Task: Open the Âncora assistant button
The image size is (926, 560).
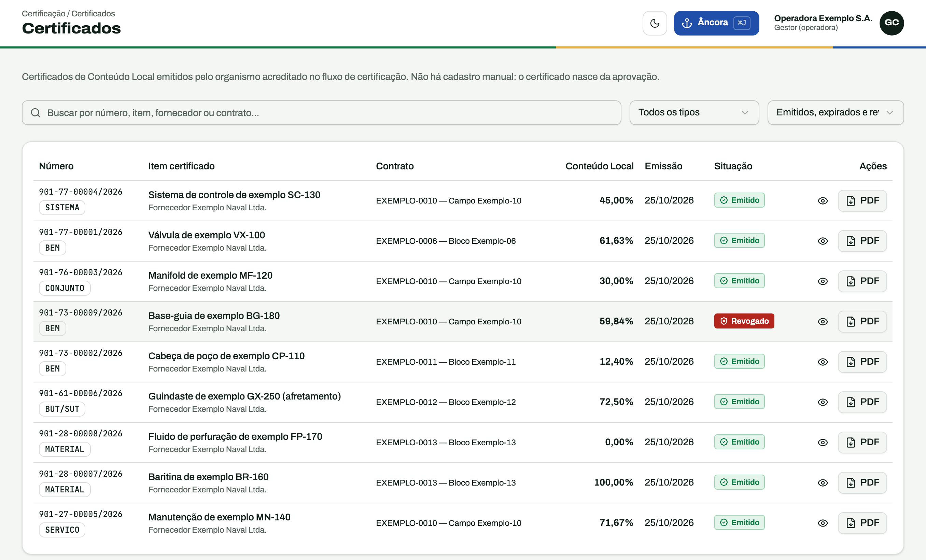Action: [716, 23]
